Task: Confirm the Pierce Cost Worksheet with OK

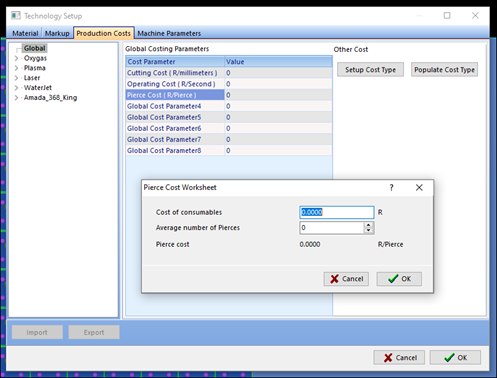Action: point(399,279)
